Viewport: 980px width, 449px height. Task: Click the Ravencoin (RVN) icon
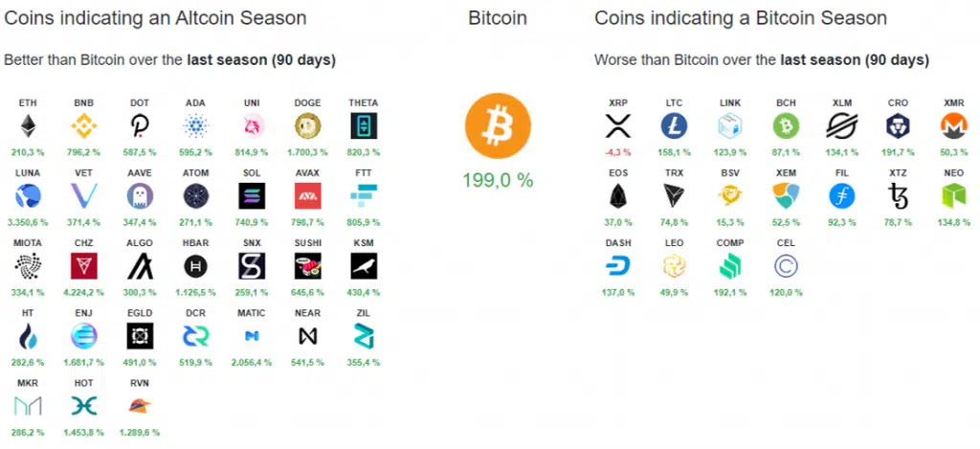coord(140,407)
